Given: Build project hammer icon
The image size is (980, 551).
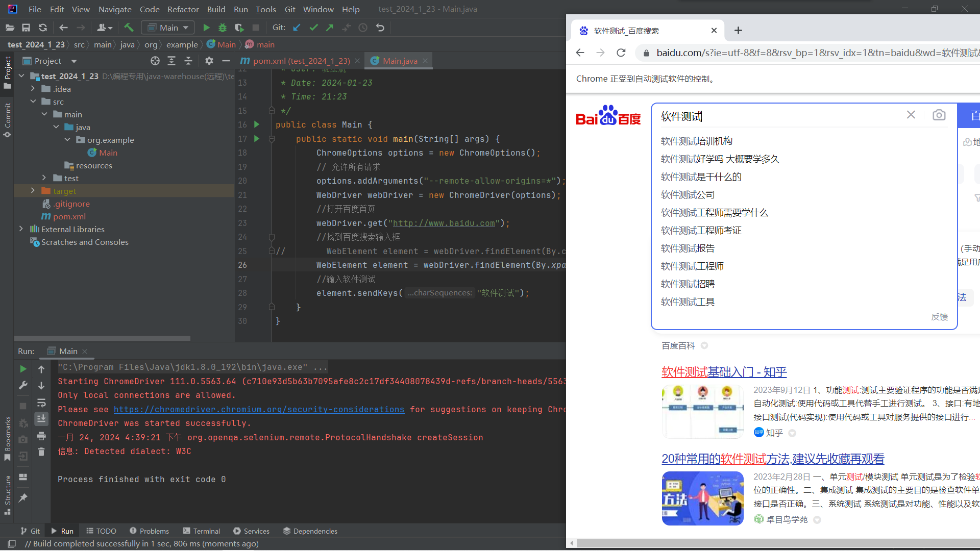Looking at the screenshot, I should (x=129, y=28).
